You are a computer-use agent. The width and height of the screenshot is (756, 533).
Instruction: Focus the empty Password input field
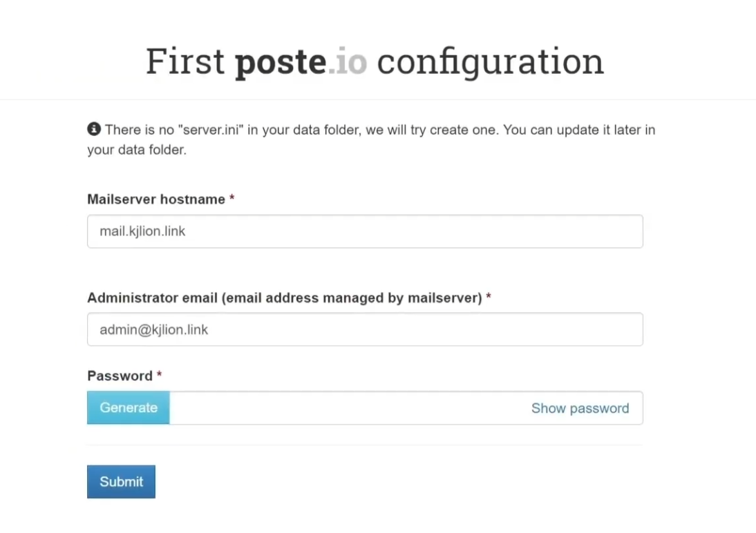346,408
